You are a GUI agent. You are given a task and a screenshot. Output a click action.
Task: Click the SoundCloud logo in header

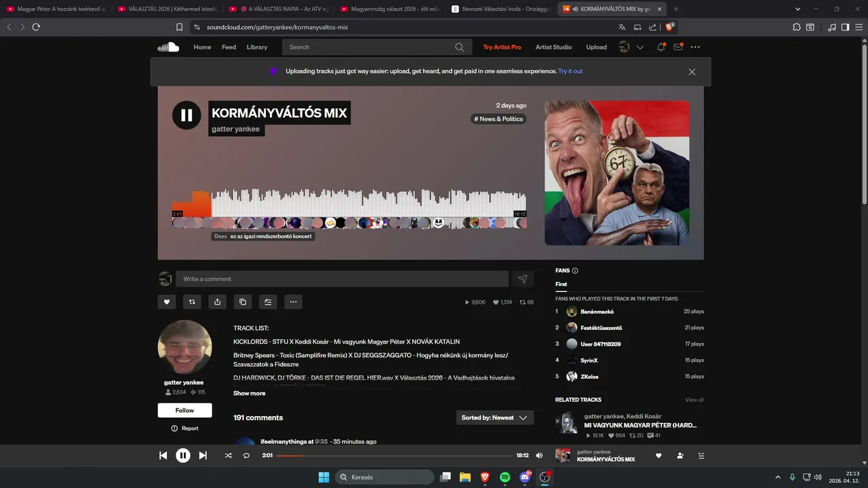[x=168, y=47]
